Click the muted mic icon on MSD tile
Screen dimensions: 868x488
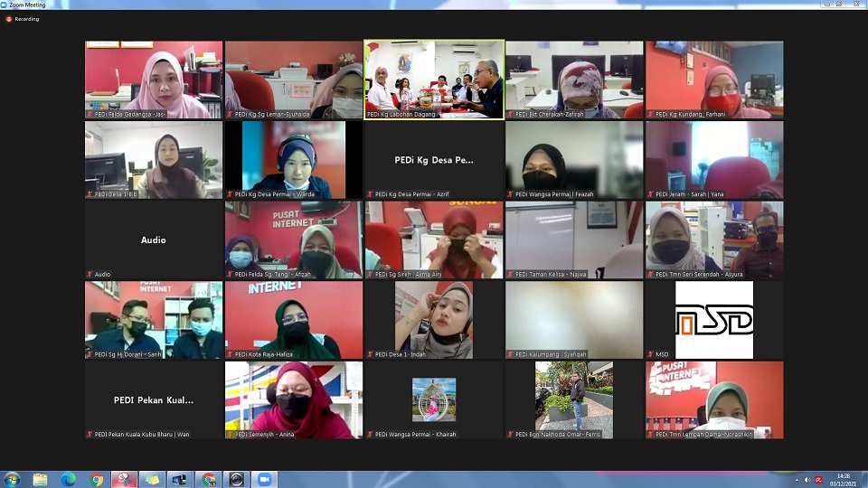pos(649,354)
